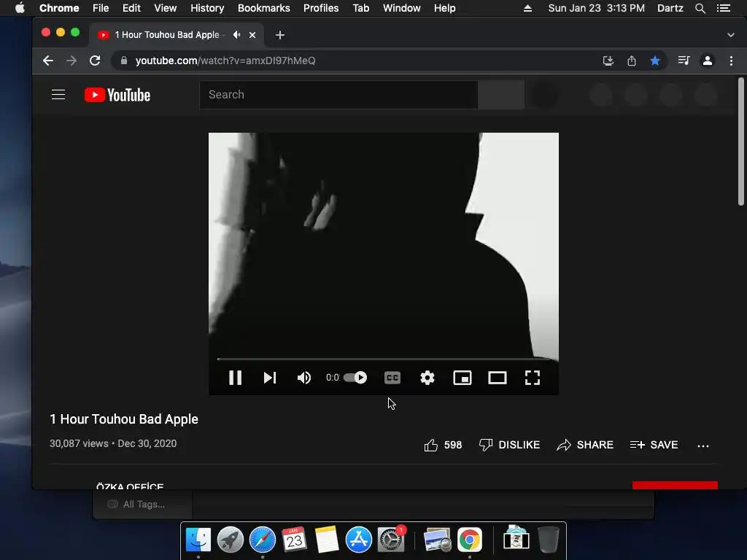The image size is (747, 560).
Task: Open media controls in Chrome toolbar
Action: click(684, 61)
